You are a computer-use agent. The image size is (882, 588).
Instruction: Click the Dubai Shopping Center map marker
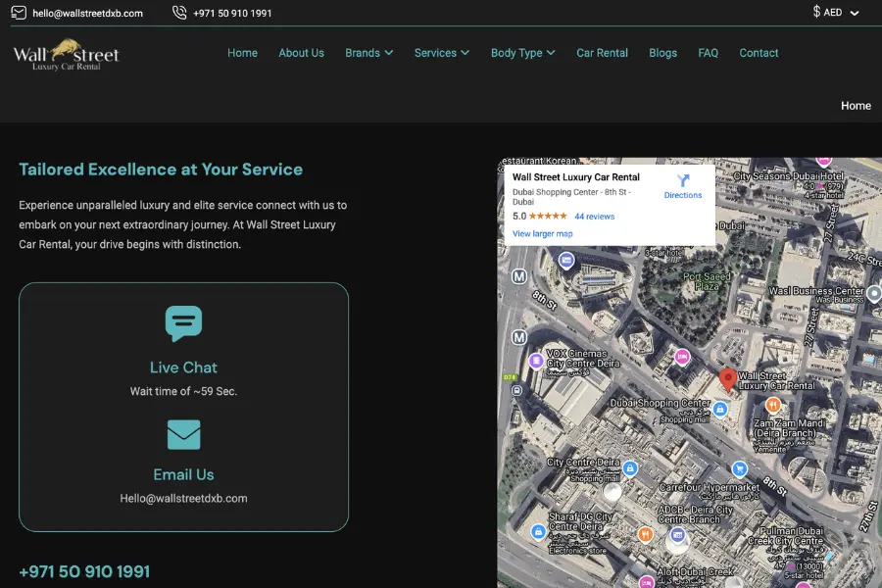720,408
